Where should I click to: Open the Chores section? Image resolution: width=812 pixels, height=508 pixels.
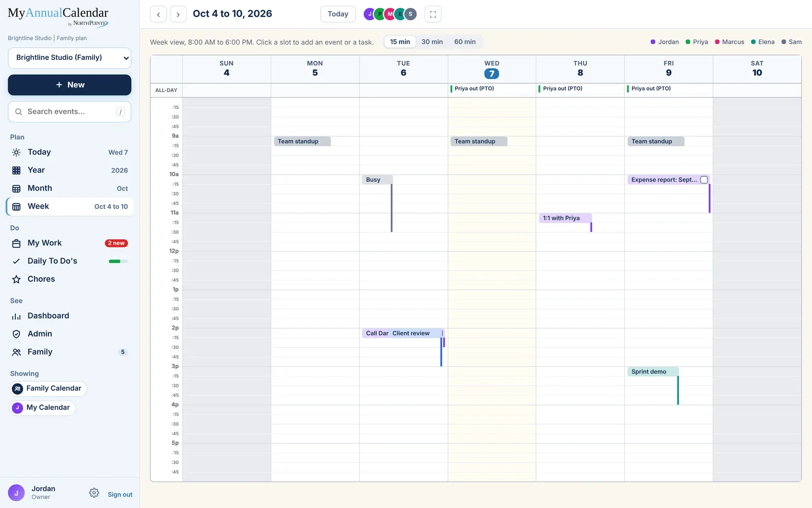pos(70,279)
